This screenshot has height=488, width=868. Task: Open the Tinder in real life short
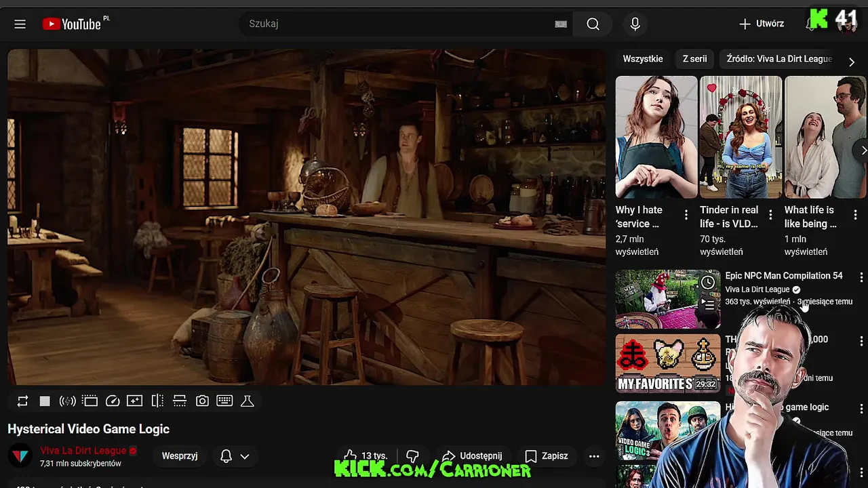(741, 137)
